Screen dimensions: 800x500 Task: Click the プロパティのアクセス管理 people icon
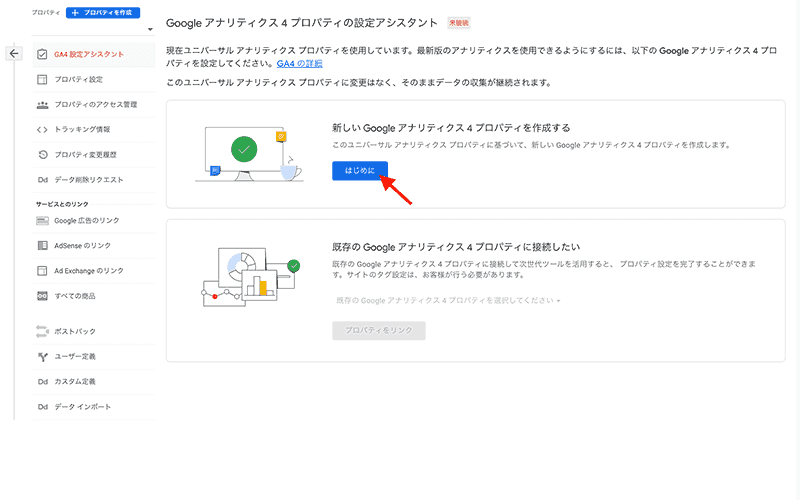click(x=42, y=105)
